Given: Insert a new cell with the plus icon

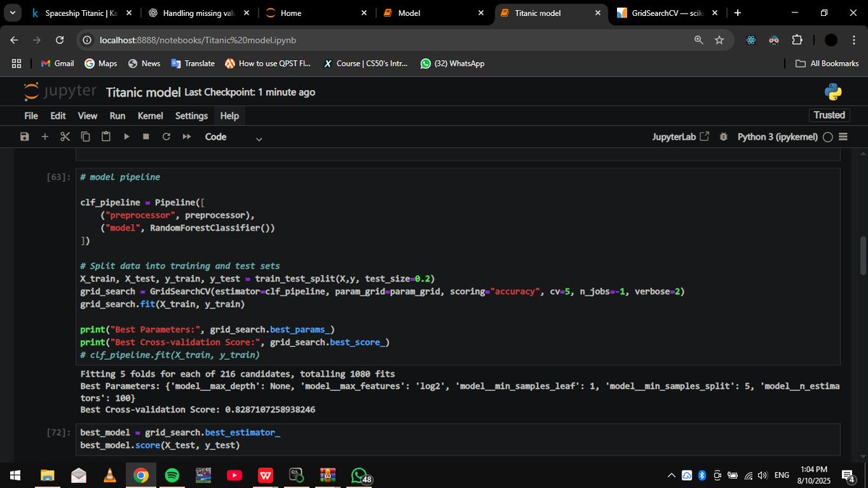Looking at the screenshot, I should pos(45,137).
